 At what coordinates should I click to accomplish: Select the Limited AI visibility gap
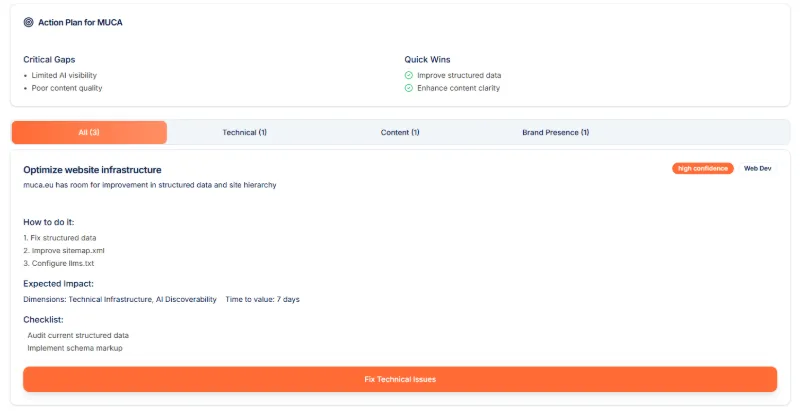(64, 75)
